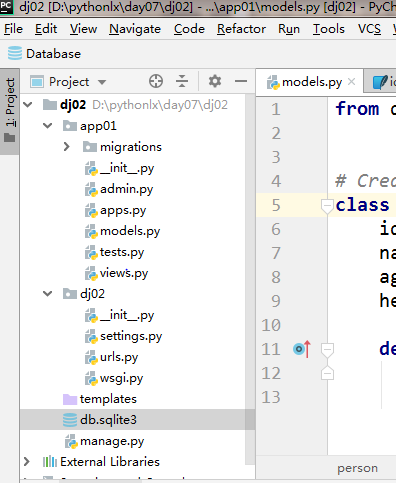Click the locate current file crosshair icon
The image size is (396, 483).
pos(156,81)
